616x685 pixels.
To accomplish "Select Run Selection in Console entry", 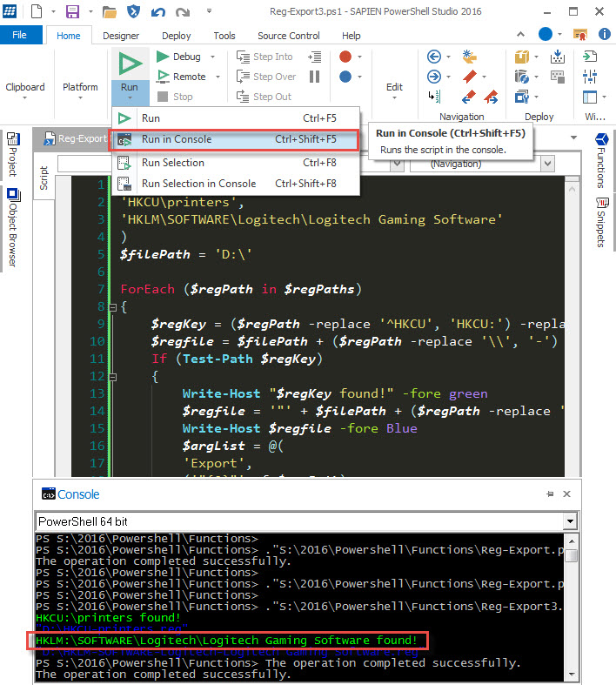I will pyautogui.click(x=236, y=184).
